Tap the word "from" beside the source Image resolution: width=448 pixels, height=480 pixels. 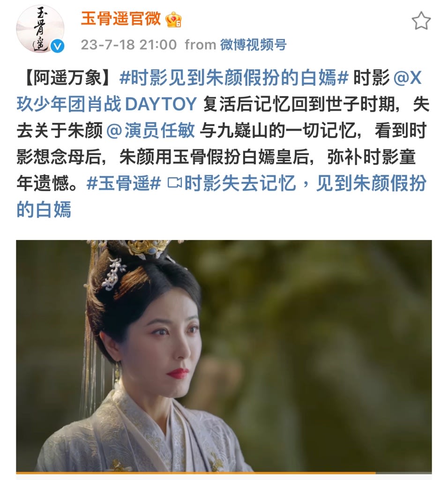[x=201, y=45]
